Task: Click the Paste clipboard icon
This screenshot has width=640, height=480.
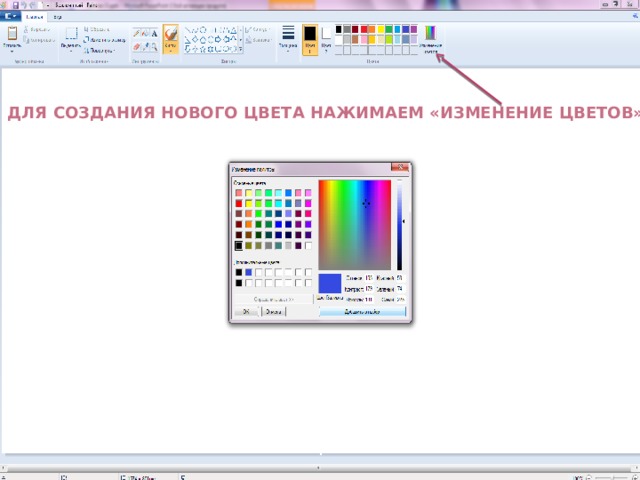Action: click(x=12, y=33)
